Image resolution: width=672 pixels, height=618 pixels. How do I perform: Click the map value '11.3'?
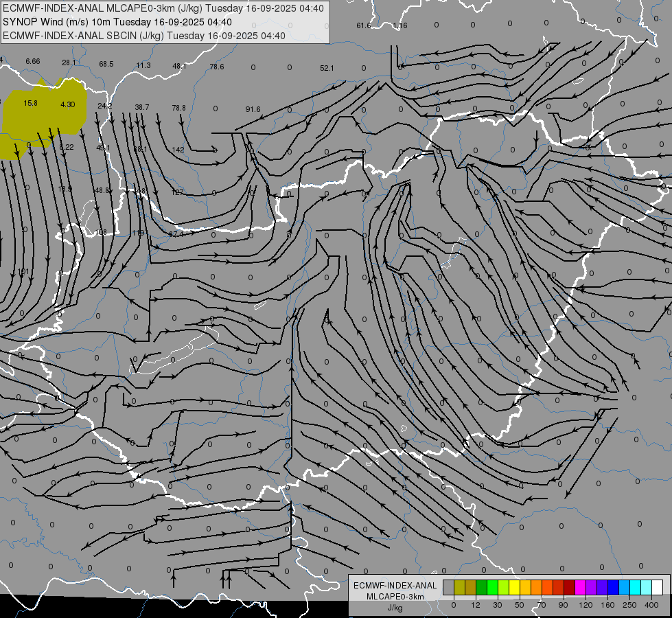tap(143, 65)
